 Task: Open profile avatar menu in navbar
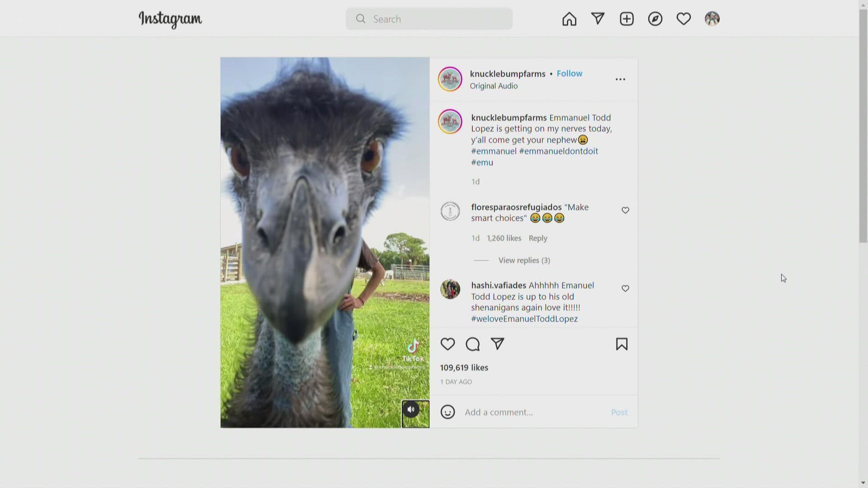(x=712, y=19)
